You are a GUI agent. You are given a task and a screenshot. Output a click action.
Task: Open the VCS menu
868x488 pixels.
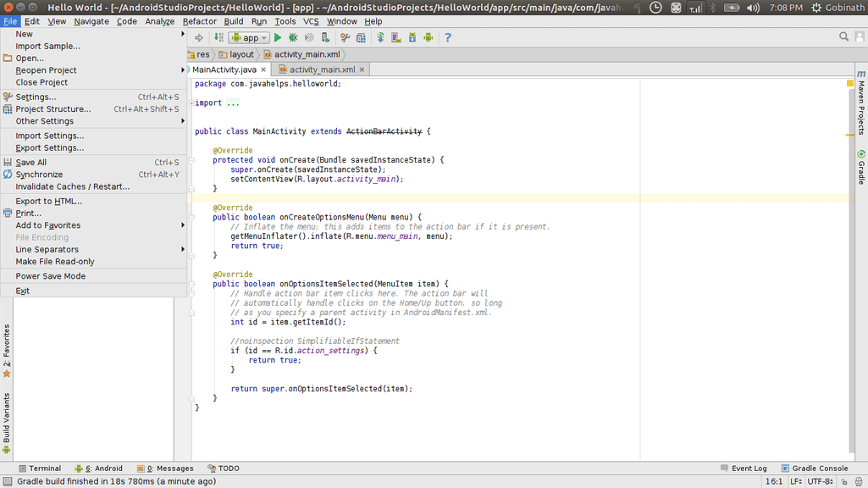coord(311,21)
